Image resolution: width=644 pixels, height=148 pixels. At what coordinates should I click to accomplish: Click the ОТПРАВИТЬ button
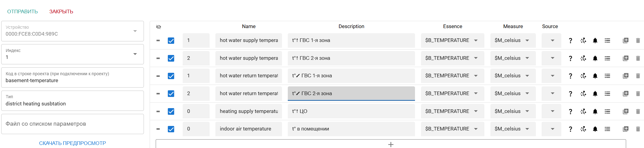point(22,11)
